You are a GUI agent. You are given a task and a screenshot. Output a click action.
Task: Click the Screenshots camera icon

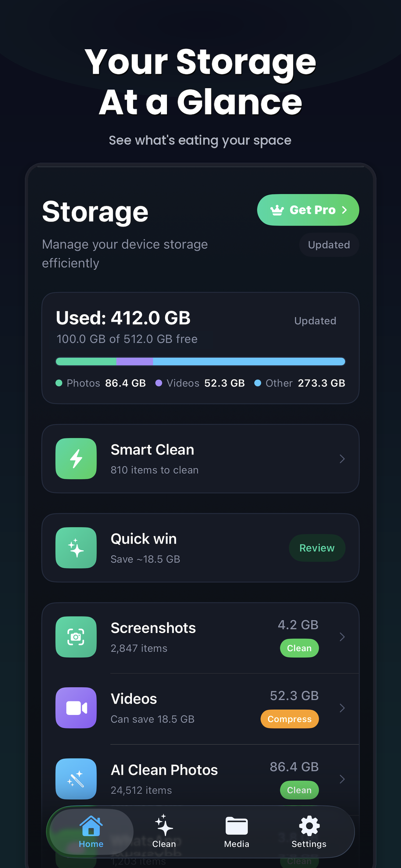coord(76,636)
